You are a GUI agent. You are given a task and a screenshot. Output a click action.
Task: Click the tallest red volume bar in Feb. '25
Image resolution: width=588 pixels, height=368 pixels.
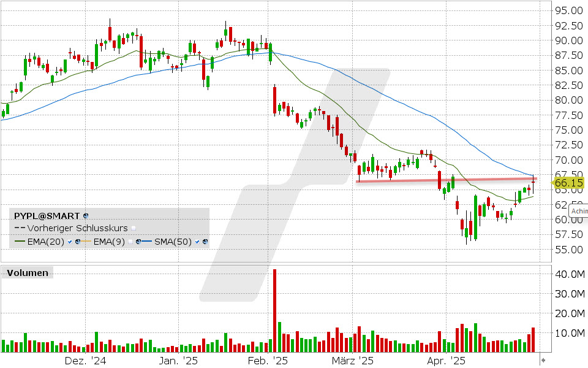(x=274, y=310)
